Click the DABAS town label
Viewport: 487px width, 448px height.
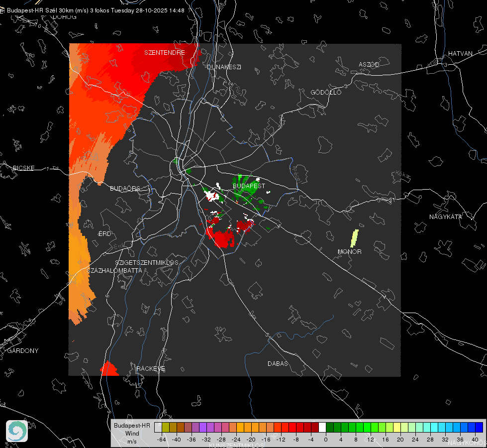[278, 363]
